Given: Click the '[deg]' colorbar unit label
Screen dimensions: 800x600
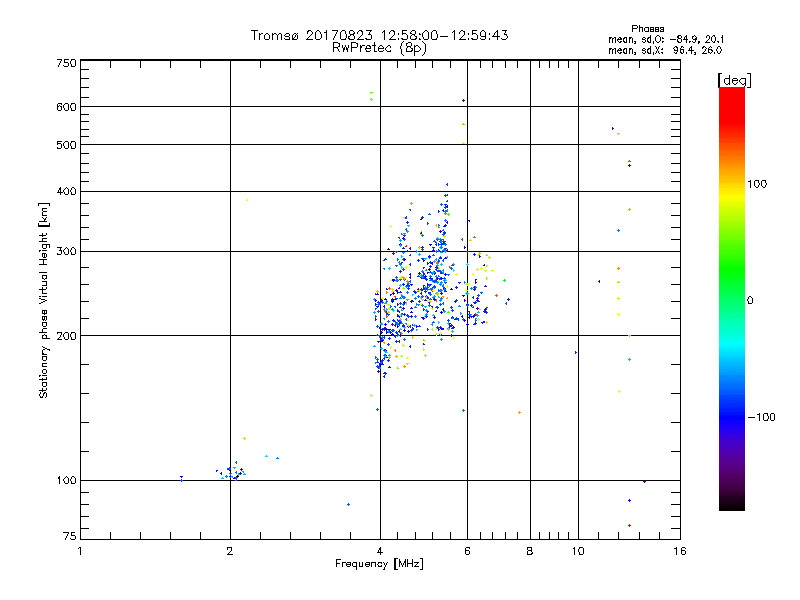Looking at the screenshot, I should [734, 80].
